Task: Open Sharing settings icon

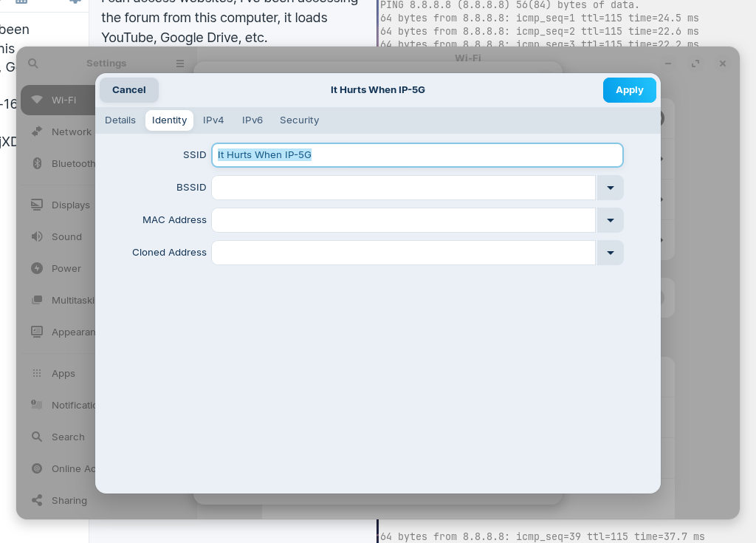Action: point(37,500)
